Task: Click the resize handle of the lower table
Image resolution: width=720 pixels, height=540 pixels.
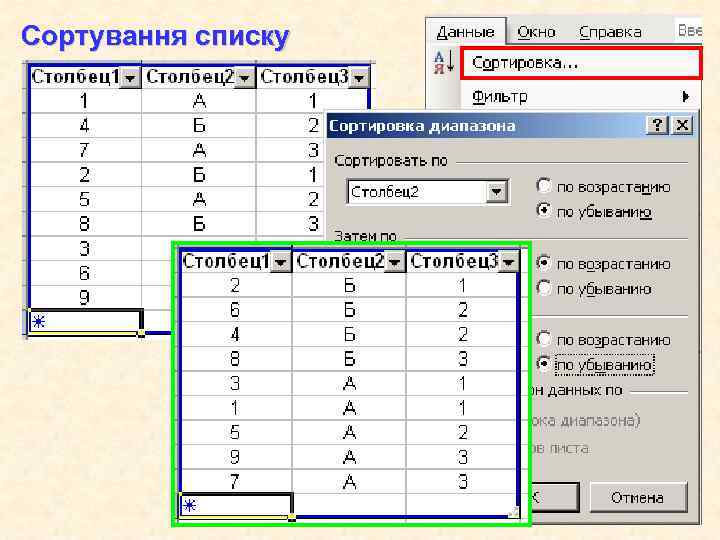Action: 515,511
